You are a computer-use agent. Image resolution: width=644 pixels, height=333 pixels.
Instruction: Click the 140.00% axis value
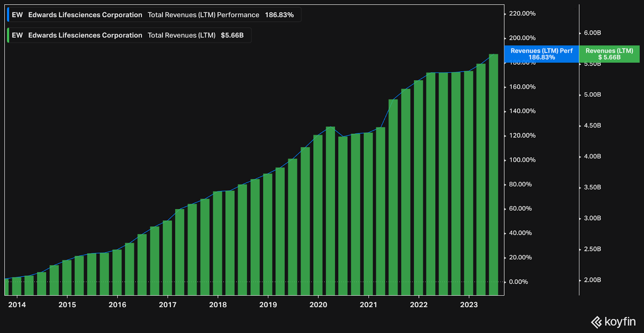point(522,111)
